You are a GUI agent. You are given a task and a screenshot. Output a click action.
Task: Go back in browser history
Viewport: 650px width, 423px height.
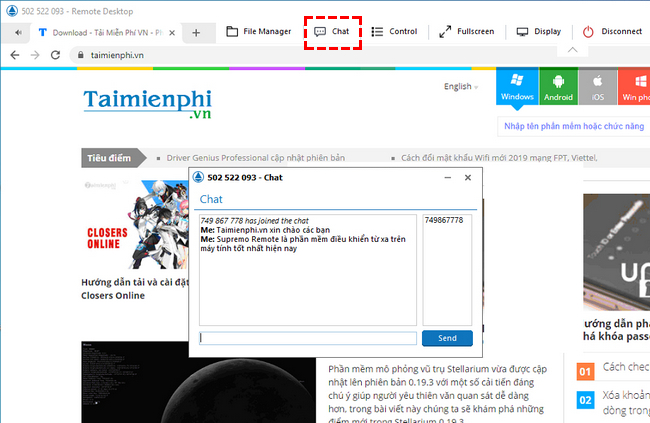[x=15, y=55]
